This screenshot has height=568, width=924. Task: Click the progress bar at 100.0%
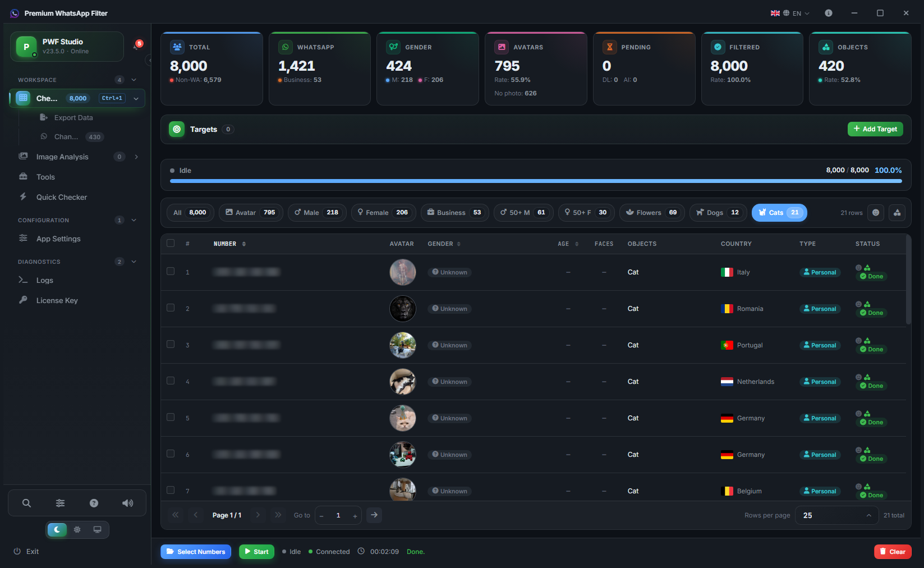(x=536, y=181)
